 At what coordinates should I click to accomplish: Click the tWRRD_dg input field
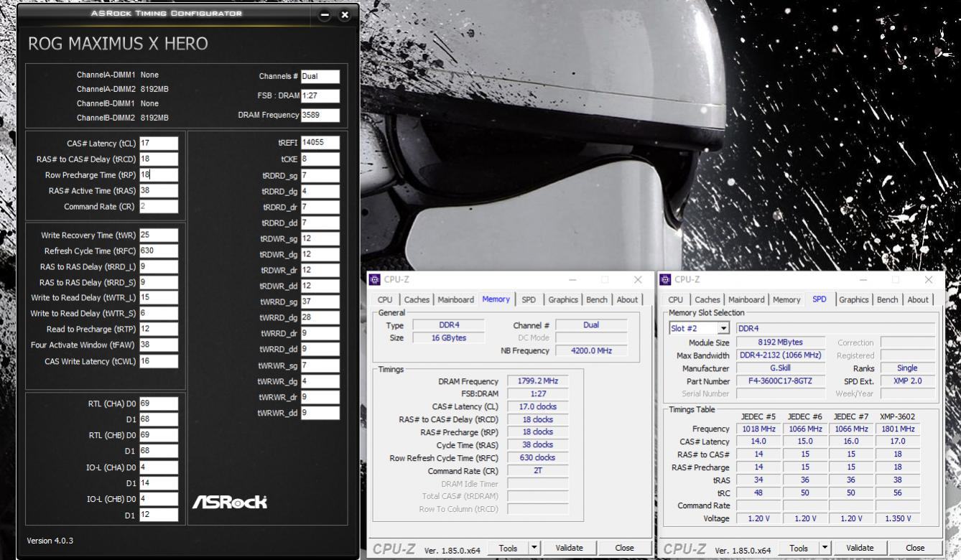(320, 317)
